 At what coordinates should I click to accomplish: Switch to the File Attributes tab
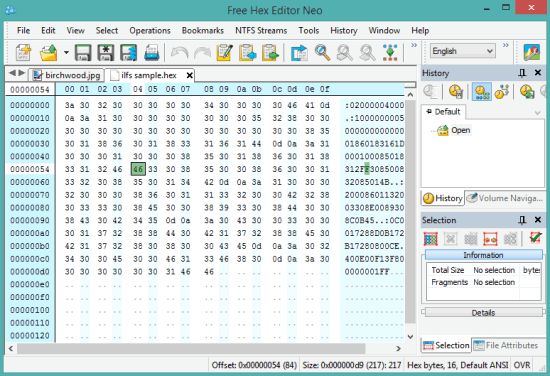506,345
